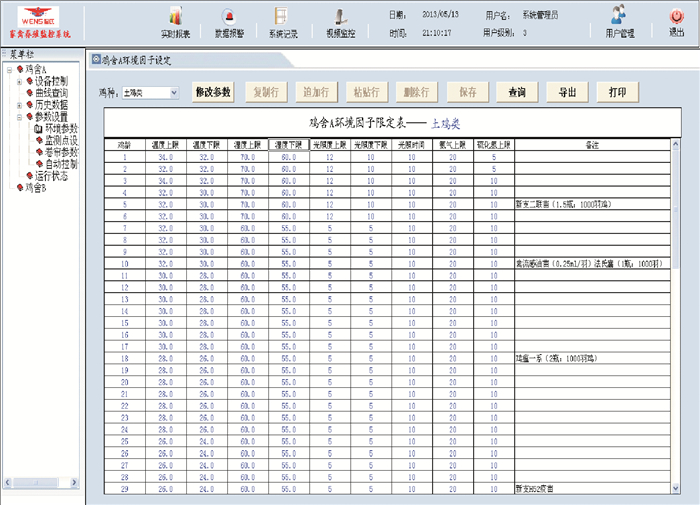Open the 鸡种 breed dropdown
The width and height of the screenshot is (700, 505).
coord(174,93)
